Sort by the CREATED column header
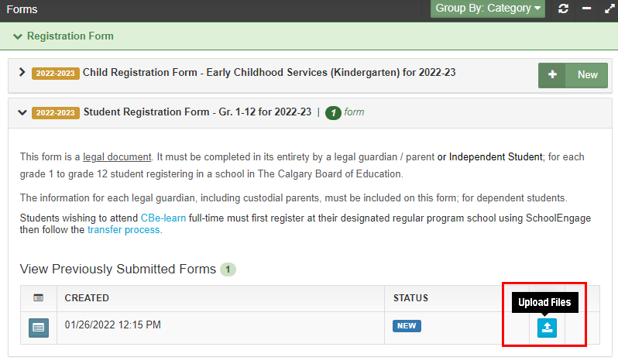This screenshot has width=618, height=364. (x=87, y=298)
